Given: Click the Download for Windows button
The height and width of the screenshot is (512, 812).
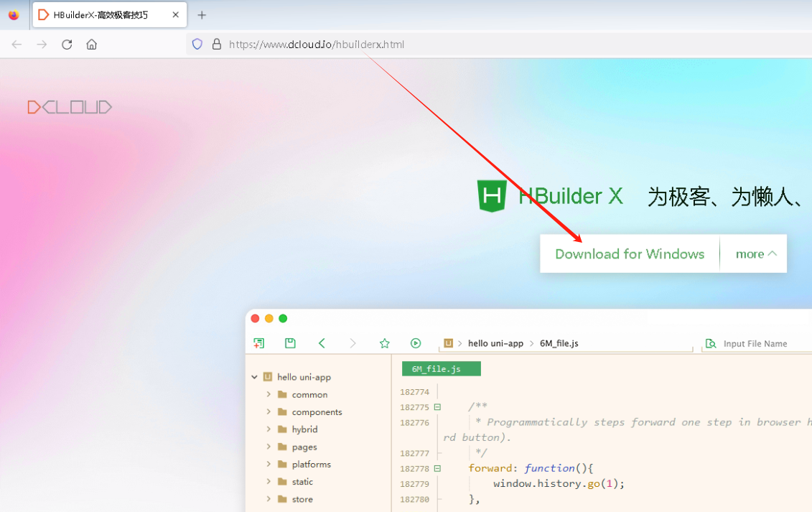Looking at the screenshot, I should (630, 253).
